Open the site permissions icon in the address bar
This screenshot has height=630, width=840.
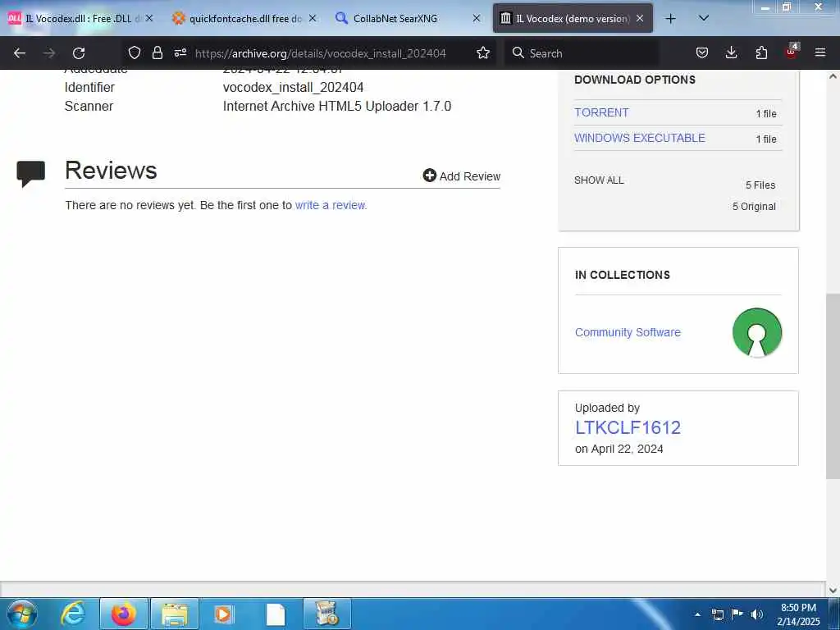coord(180,52)
